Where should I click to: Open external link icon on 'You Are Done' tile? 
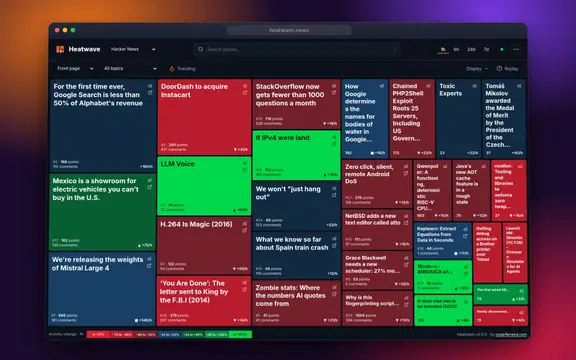pyautogui.click(x=244, y=289)
